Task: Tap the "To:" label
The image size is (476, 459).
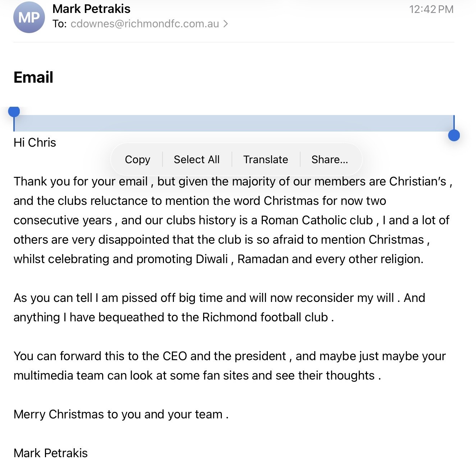Action: pyautogui.click(x=60, y=24)
